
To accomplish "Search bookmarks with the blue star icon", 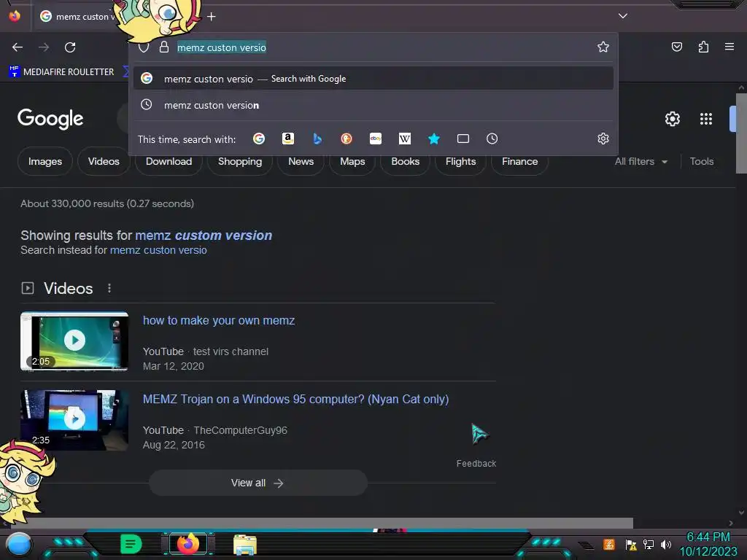I will 433,139.
